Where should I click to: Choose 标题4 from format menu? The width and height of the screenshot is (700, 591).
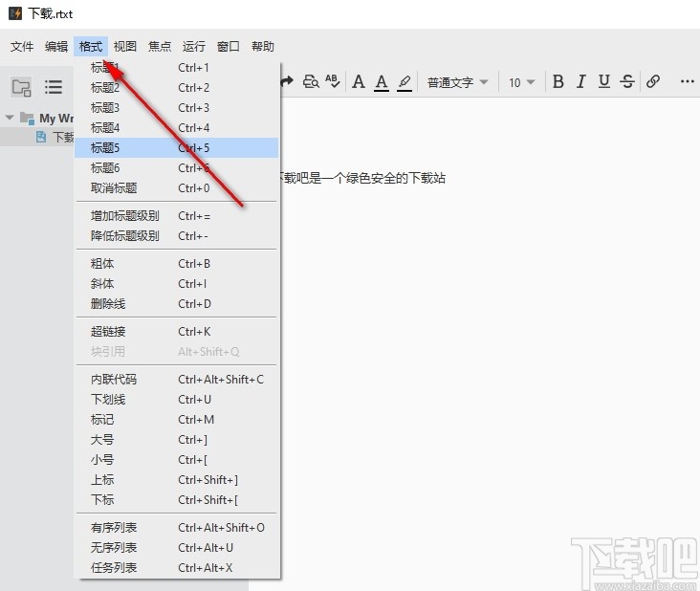pyautogui.click(x=177, y=127)
